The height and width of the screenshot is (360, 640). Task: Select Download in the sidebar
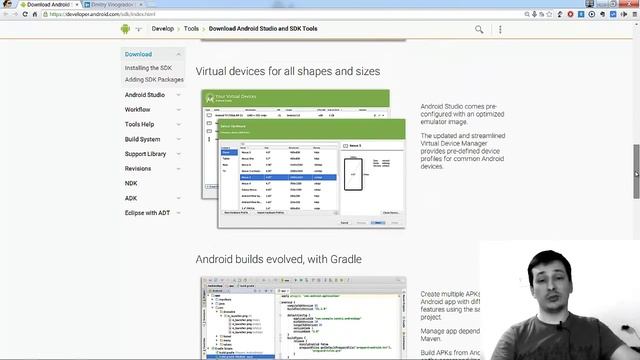tap(138, 54)
